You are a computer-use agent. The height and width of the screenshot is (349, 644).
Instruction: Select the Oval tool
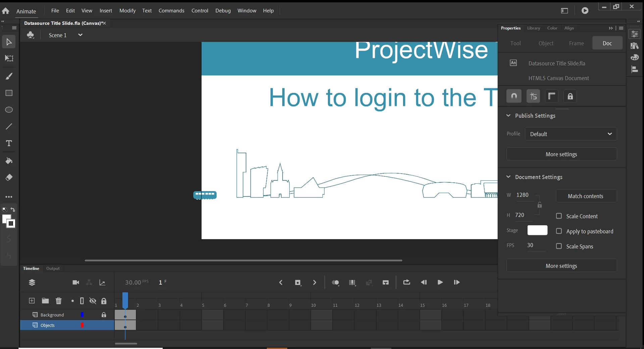[x=9, y=110]
